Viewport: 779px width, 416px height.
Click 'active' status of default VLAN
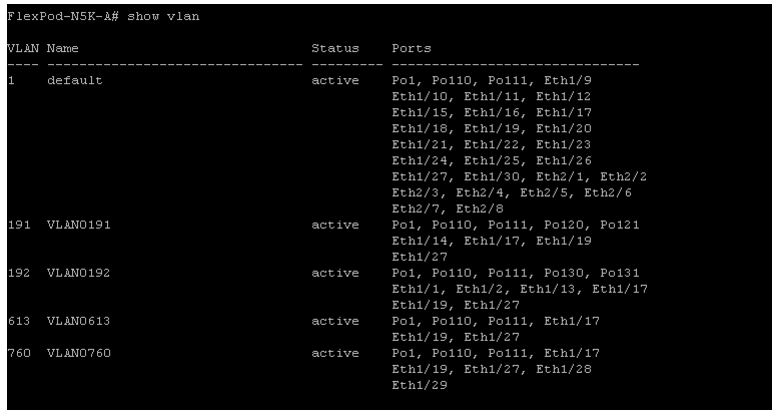[x=335, y=81]
